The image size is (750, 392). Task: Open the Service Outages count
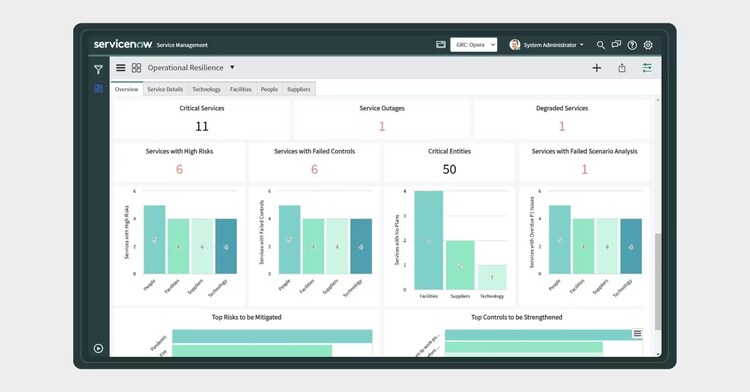382,126
